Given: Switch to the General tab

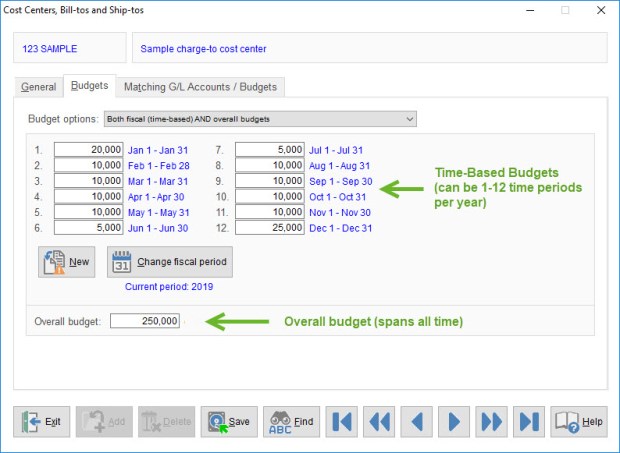Looking at the screenshot, I should (x=38, y=87).
